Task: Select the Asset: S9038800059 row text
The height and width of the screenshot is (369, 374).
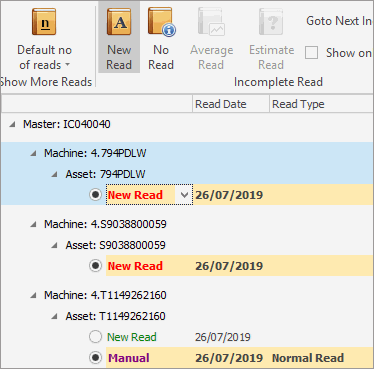Action: click(x=115, y=245)
